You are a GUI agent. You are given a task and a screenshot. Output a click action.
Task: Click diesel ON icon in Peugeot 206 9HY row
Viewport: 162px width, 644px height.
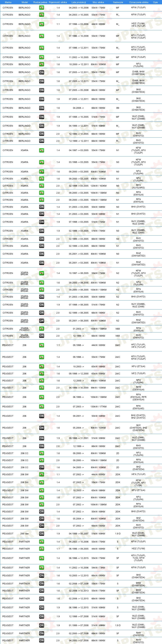41,428
